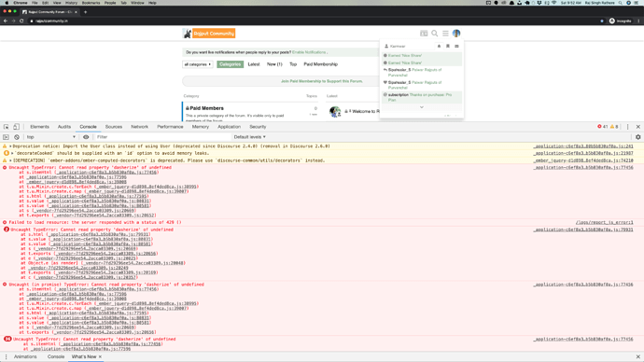Switch to the Elements panel

tap(39, 127)
